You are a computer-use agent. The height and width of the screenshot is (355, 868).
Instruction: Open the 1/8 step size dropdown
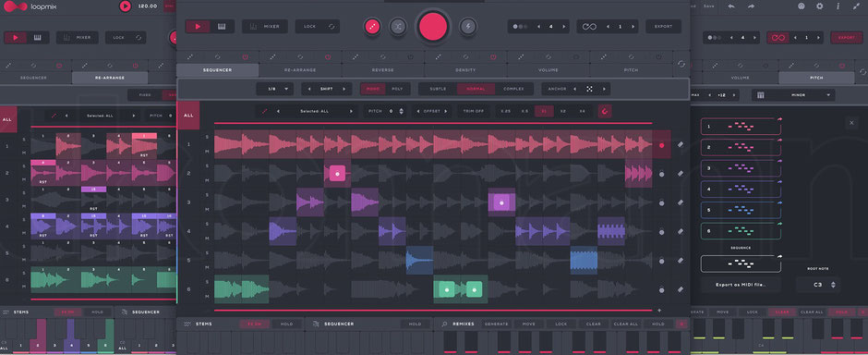pyautogui.click(x=274, y=89)
